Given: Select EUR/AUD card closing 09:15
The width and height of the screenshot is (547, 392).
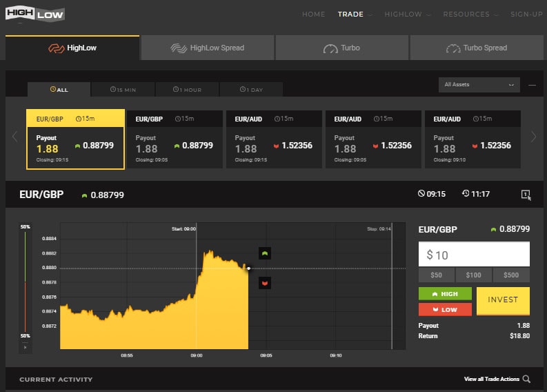Looking at the screenshot, I should click(x=275, y=139).
